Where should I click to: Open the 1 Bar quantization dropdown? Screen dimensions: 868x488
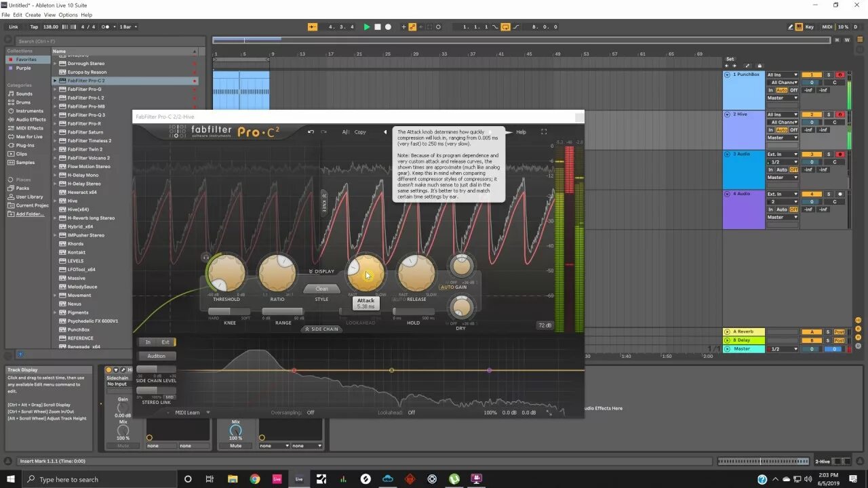[x=128, y=27]
